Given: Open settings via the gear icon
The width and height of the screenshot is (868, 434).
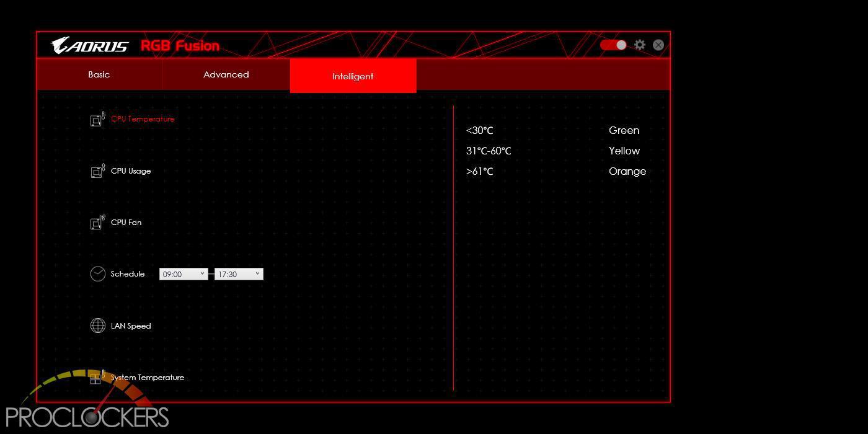Looking at the screenshot, I should pyautogui.click(x=640, y=45).
